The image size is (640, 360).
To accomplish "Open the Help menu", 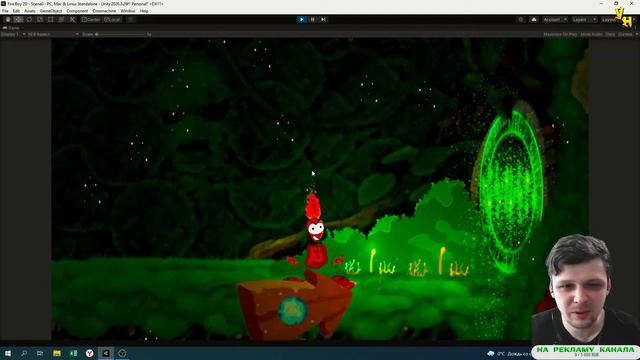I will pyautogui.click(x=144, y=11).
